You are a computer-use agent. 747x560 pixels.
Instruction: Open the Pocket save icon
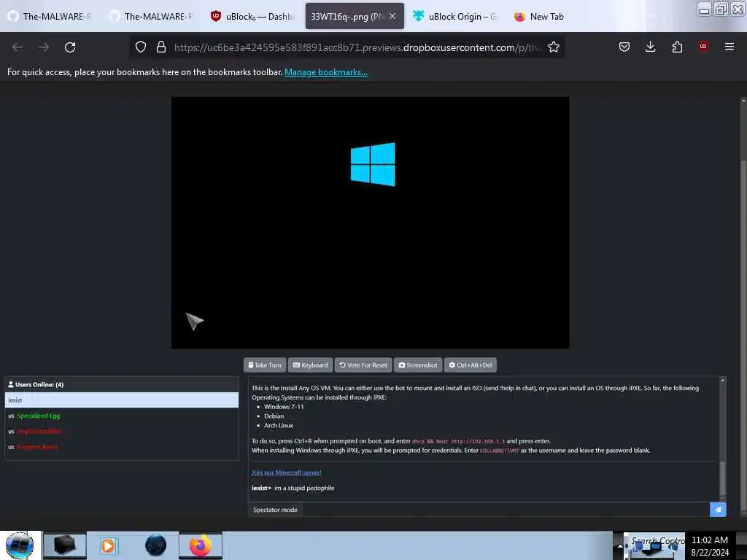tap(624, 47)
